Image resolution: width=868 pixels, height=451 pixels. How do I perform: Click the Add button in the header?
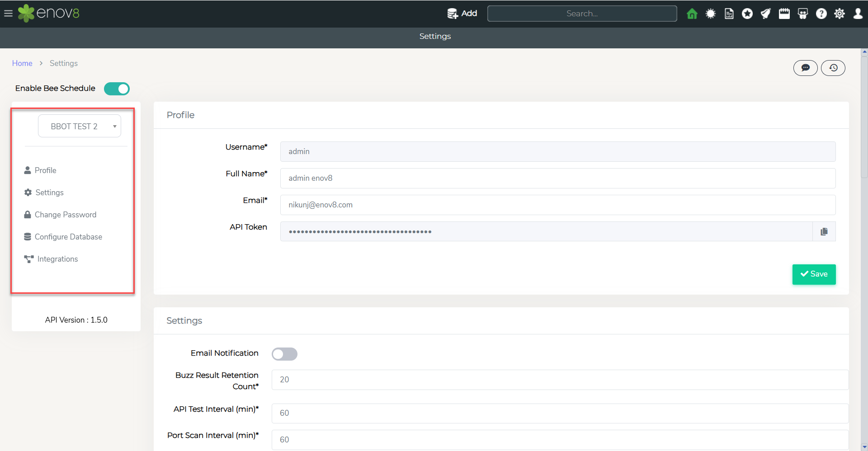click(x=462, y=14)
